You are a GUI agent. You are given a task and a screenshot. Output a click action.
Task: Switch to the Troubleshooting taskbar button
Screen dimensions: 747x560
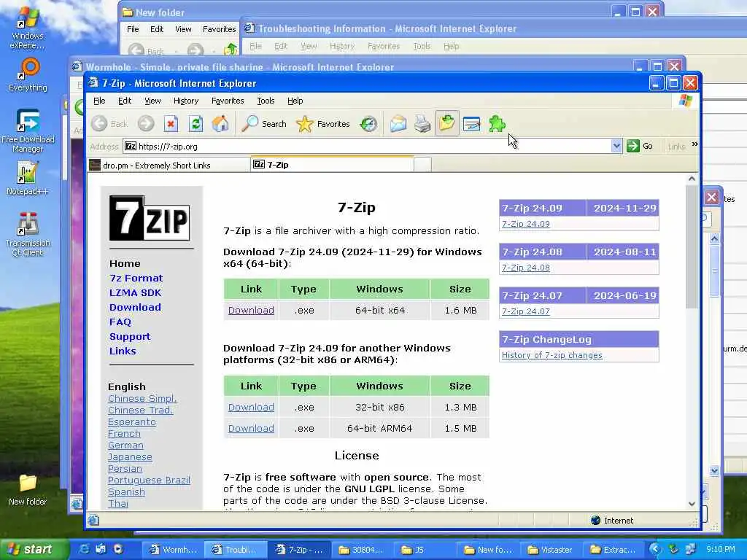235,550
